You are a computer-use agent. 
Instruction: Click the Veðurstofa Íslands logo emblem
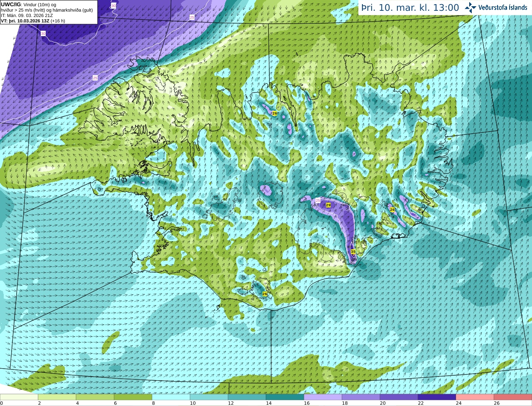(x=470, y=7)
